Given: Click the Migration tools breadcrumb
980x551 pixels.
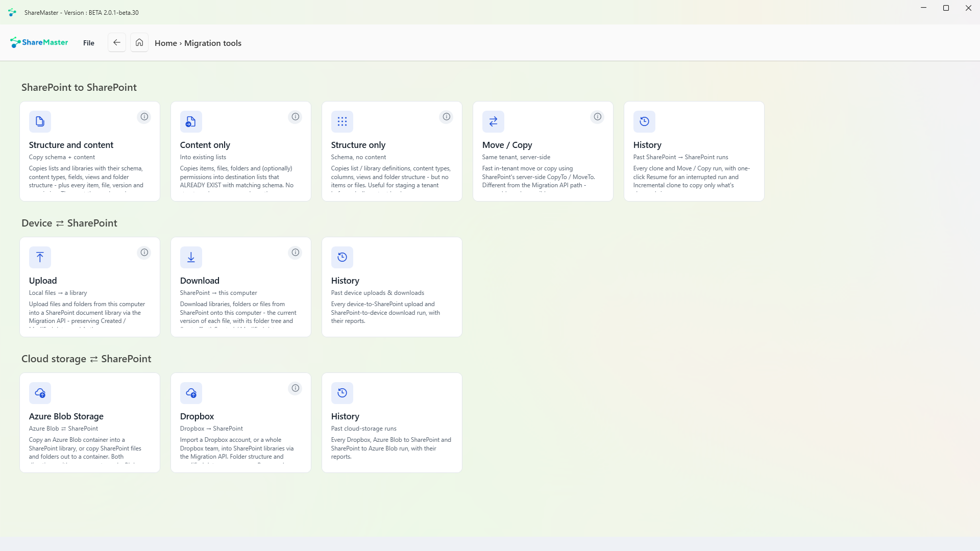Looking at the screenshot, I should [213, 43].
